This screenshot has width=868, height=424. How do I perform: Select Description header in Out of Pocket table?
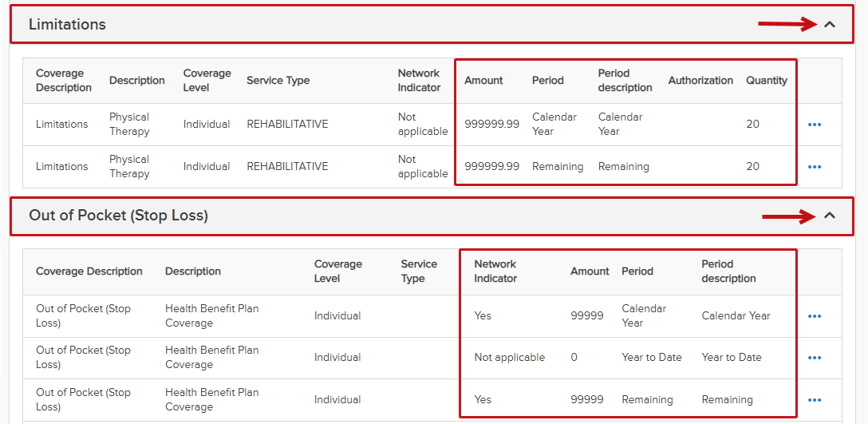click(x=192, y=271)
